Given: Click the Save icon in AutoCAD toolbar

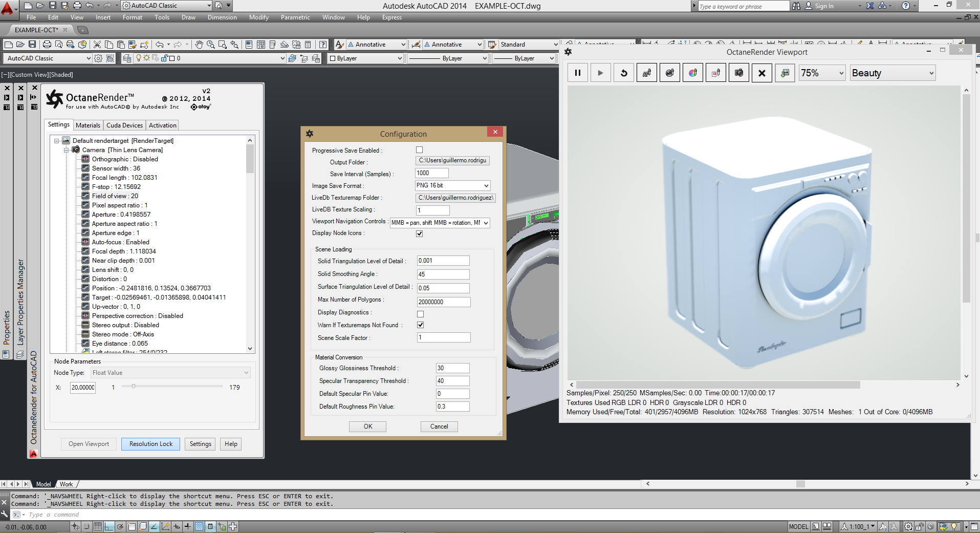Looking at the screenshot, I should tap(32, 45).
